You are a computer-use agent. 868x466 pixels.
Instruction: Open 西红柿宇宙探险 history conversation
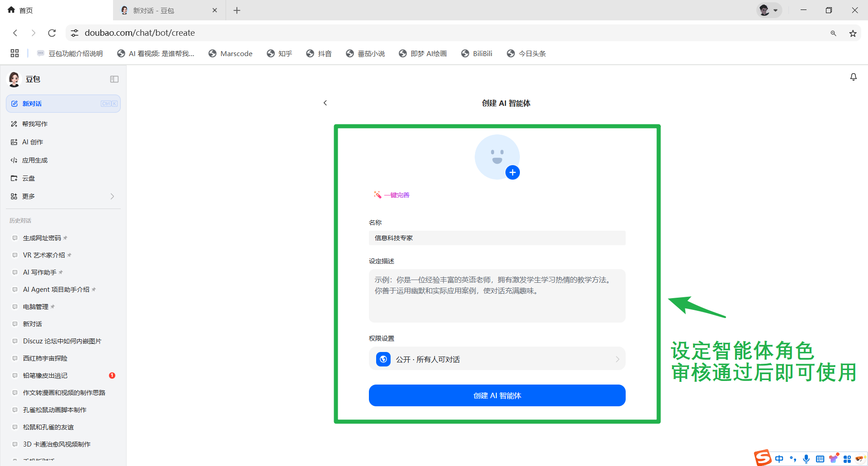coord(45,358)
